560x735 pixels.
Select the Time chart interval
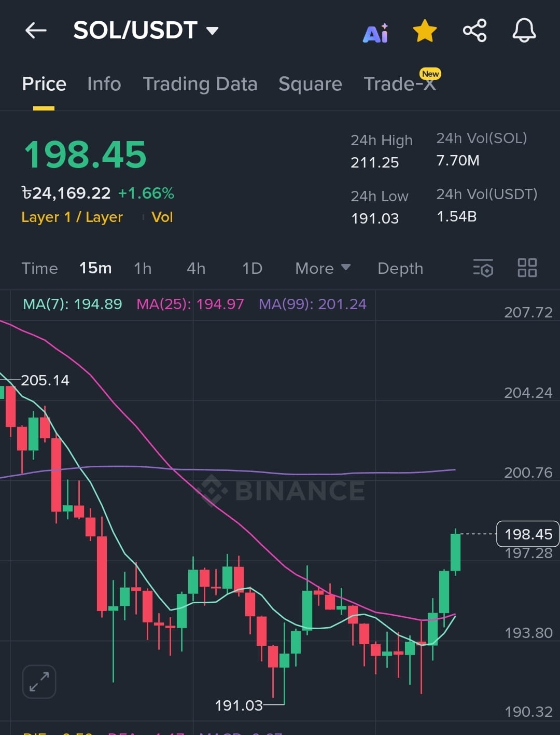[x=39, y=268]
